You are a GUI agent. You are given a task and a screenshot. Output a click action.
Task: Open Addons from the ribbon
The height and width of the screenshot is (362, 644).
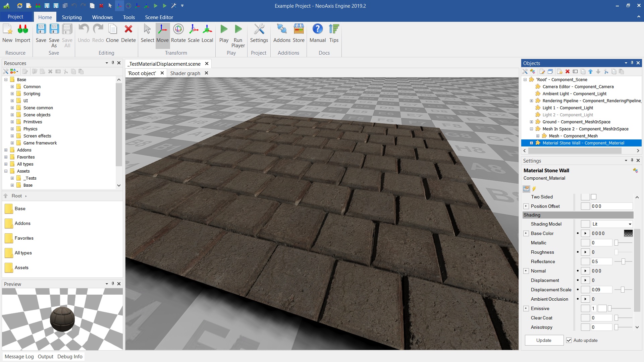282,29
